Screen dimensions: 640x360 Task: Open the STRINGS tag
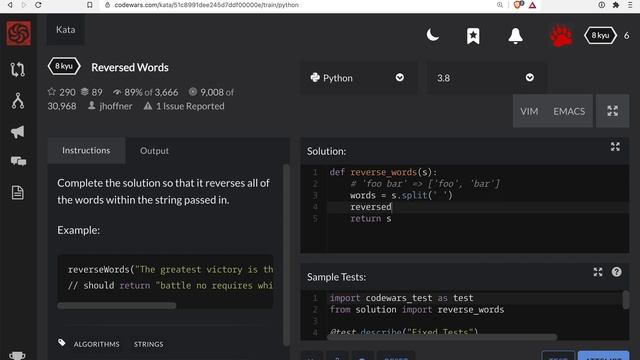click(149, 344)
